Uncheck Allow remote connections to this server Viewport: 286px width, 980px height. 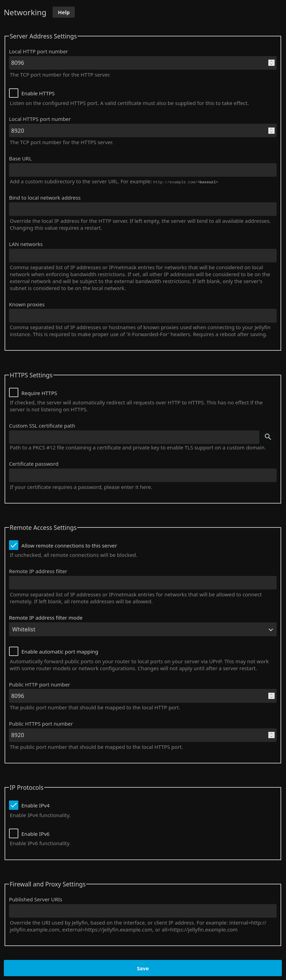coord(14,545)
